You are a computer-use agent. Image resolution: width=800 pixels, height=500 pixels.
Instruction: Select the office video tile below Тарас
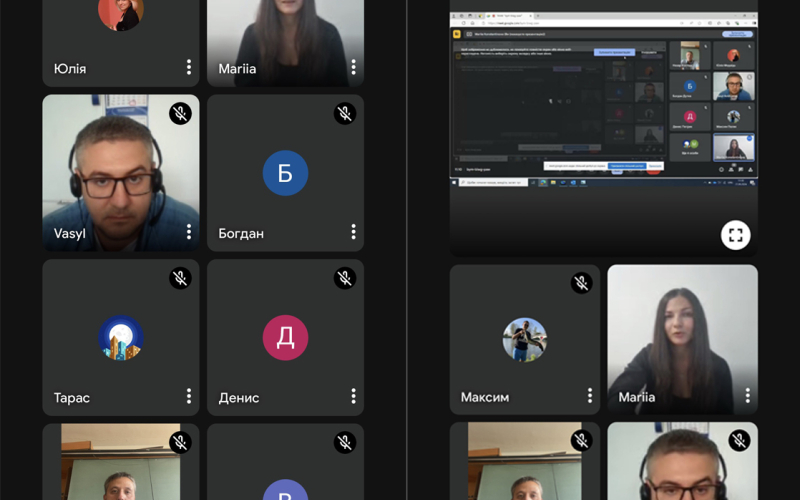pos(121,462)
